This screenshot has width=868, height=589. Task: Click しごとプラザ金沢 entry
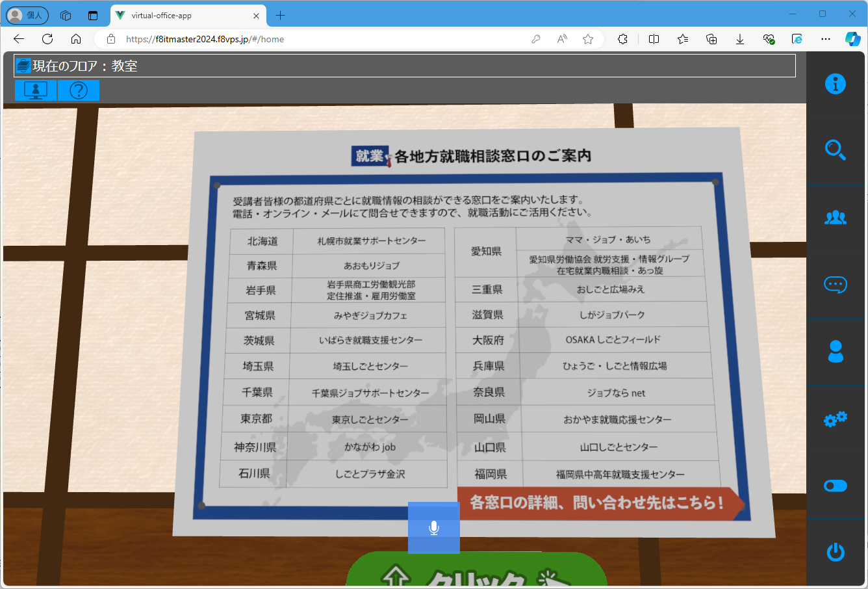370,475
